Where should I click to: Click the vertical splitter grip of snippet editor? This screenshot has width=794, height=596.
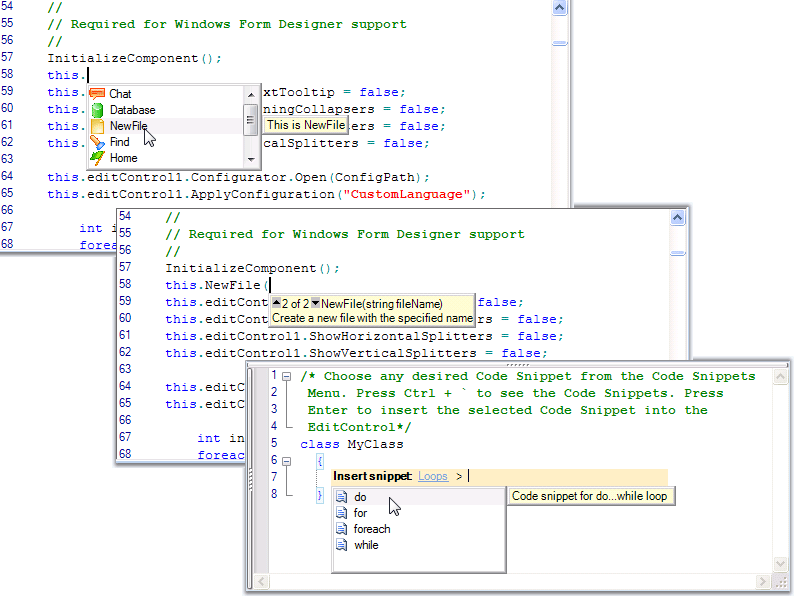250,479
